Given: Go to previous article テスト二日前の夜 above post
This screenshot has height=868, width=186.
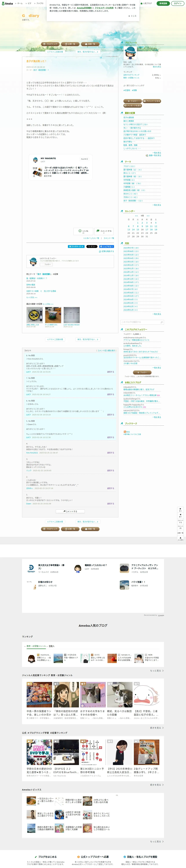Looking at the screenshot, I should (55, 52).
